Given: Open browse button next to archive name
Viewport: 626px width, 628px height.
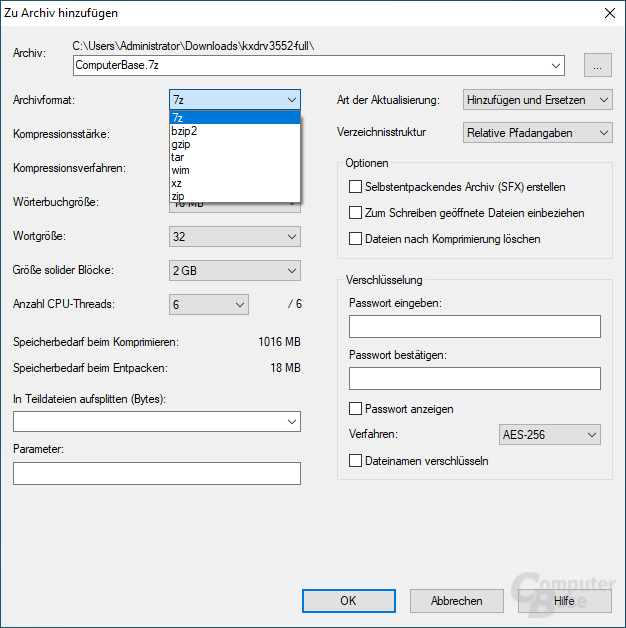Looking at the screenshot, I should pyautogui.click(x=597, y=65).
